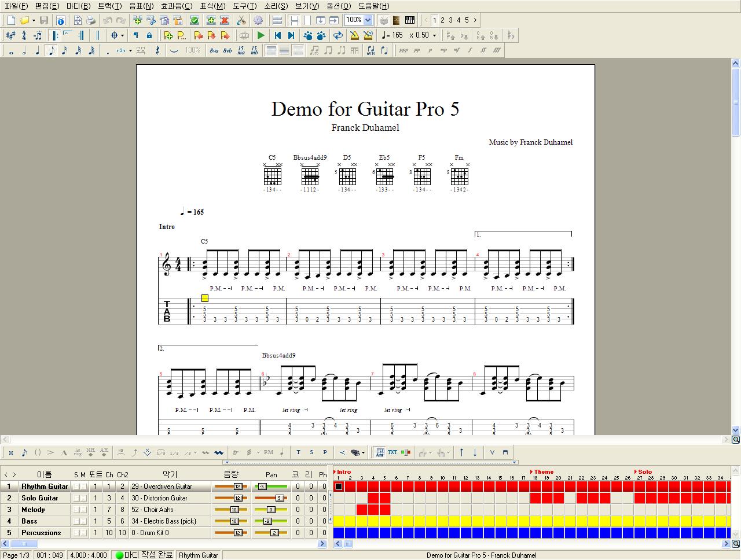
Task: Toggle mute box for Solo Guitar track
Action: (83, 498)
